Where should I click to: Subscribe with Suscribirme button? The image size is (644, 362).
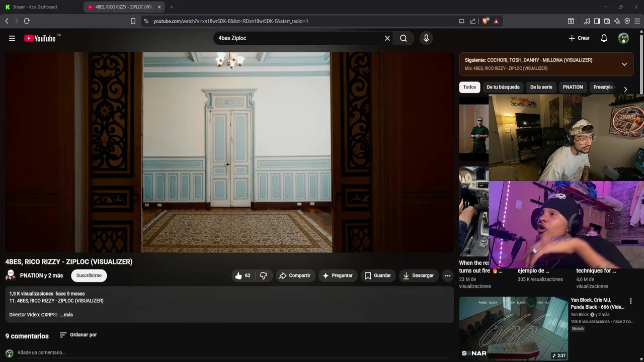pos(89,276)
